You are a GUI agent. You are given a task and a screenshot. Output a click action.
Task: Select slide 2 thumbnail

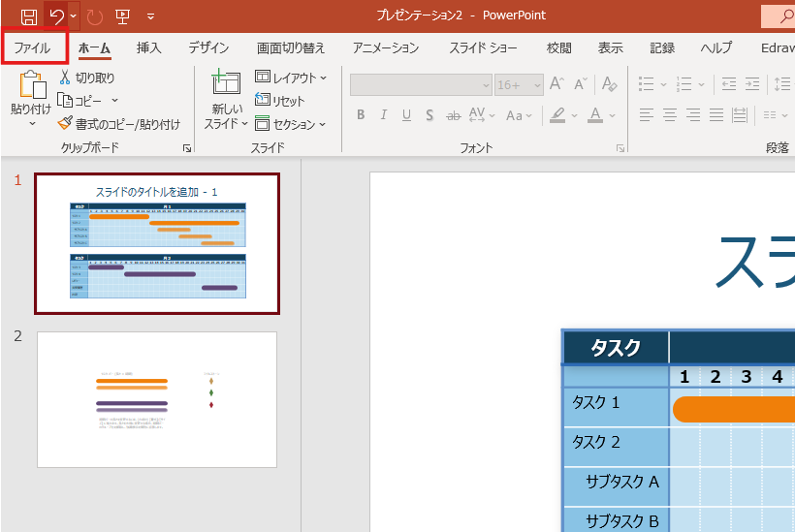(157, 400)
